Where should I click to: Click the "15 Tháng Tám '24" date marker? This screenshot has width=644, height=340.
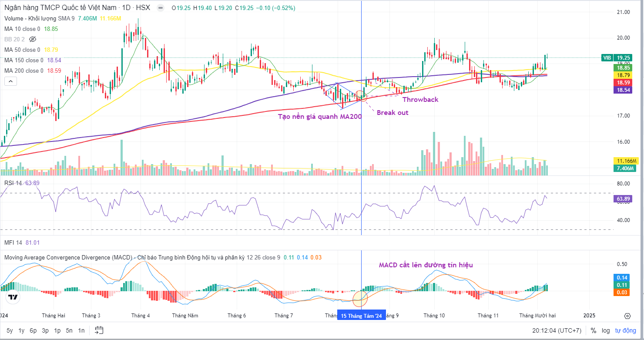[362, 316]
